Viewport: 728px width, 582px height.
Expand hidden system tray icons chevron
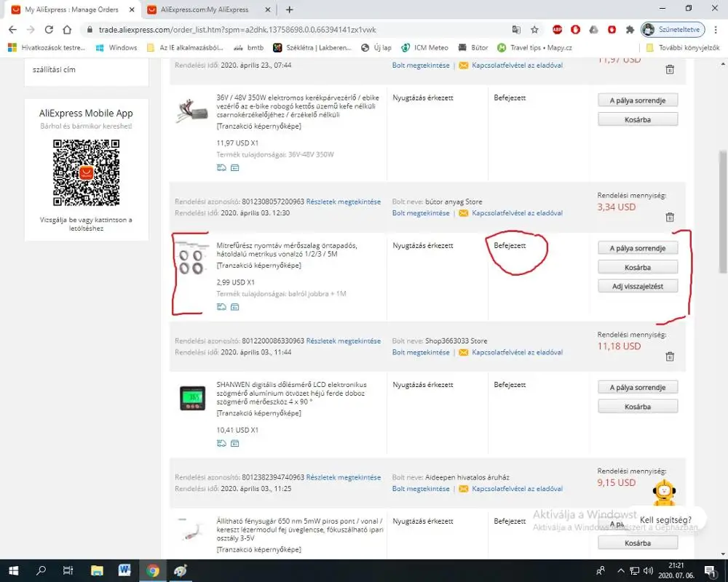(621, 570)
